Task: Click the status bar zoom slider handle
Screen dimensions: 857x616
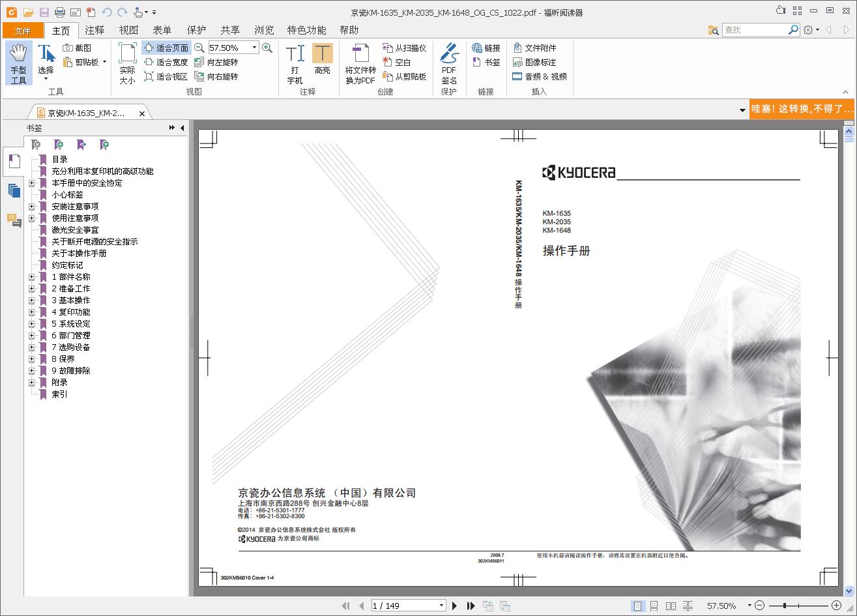Action: pos(785,606)
